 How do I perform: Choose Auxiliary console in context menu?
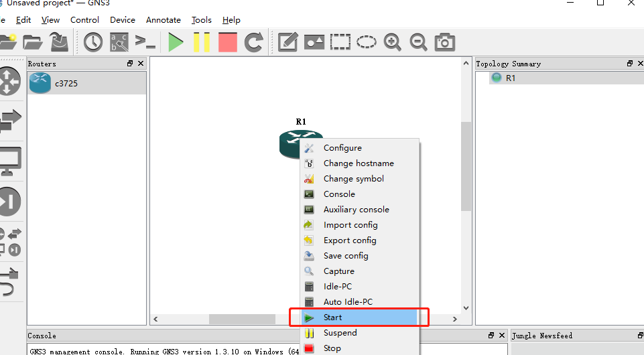click(x=359, y=209)
